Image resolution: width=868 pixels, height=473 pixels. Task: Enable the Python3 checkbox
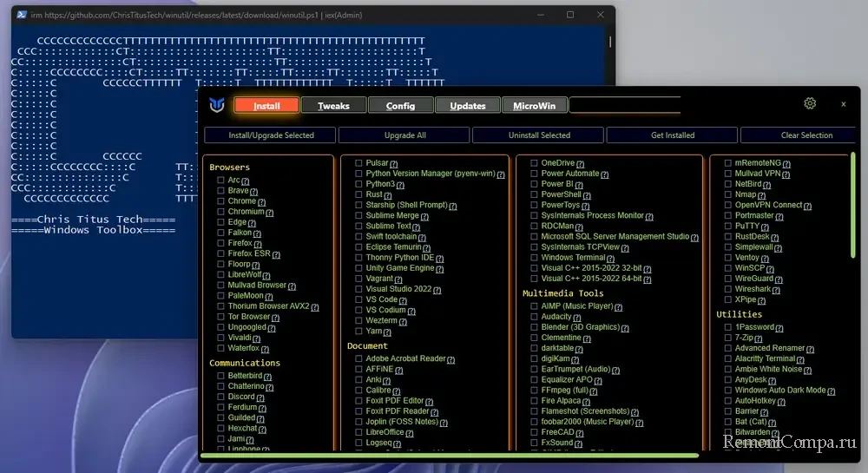358,184
